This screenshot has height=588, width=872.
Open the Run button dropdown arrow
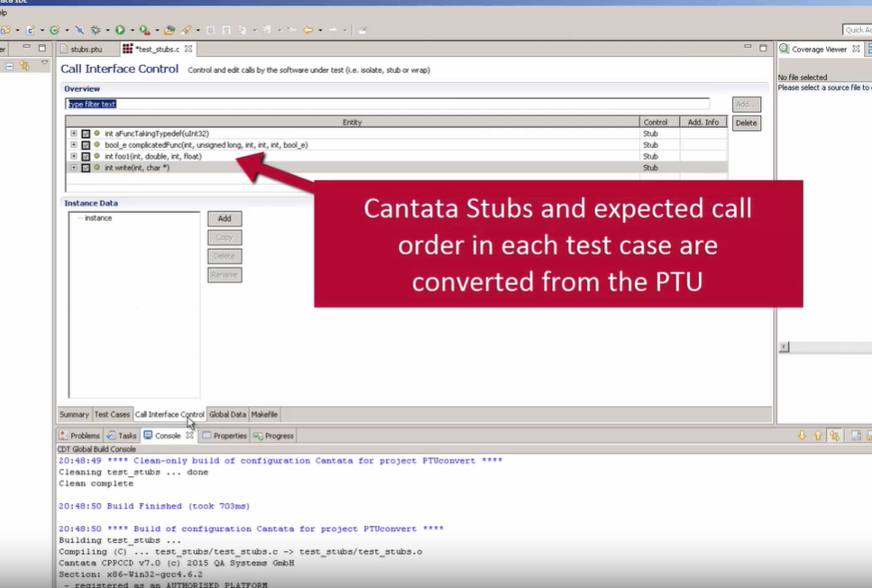[132, 31]
